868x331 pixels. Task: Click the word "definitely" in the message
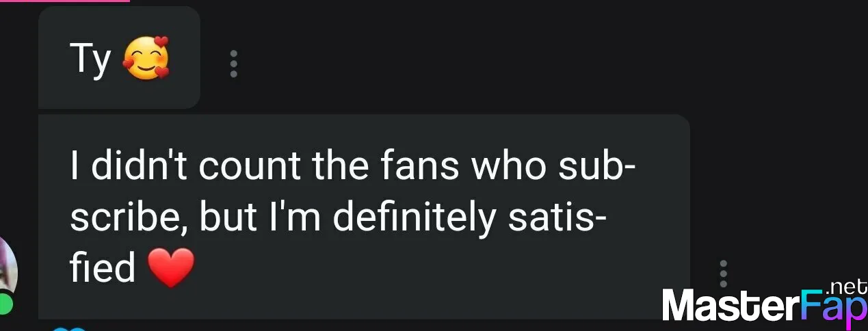coord(414,217)
